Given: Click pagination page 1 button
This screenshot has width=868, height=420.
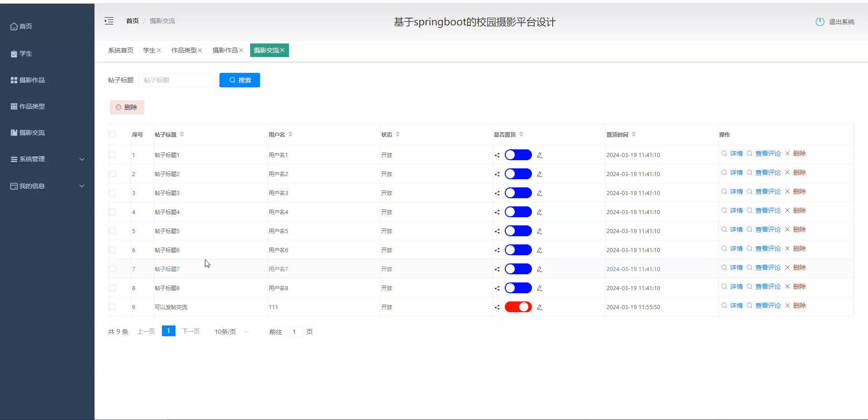Looking at the screenshot, I should pyautogui.click(x=169, y=331).
